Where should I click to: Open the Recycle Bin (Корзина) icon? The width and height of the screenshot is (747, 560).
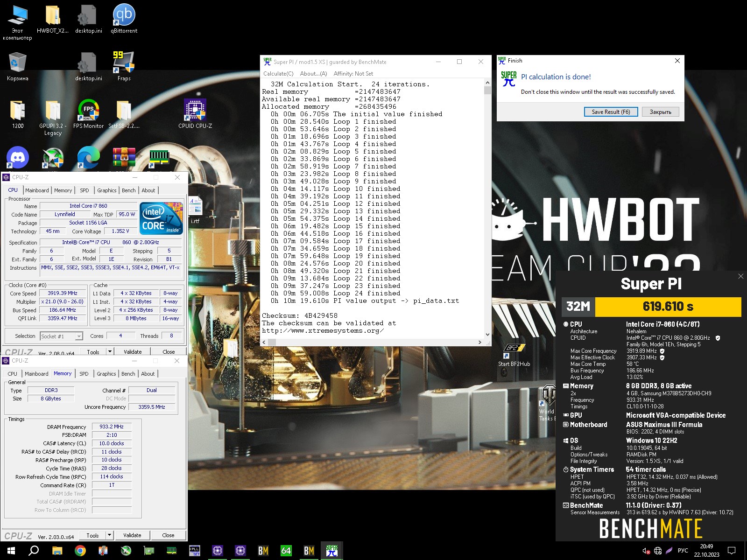(x=18, y=66)
